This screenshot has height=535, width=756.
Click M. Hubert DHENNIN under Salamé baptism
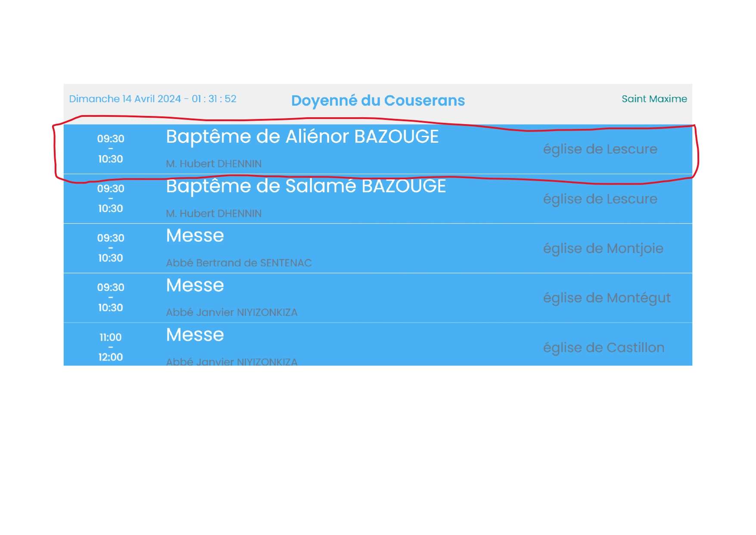pos(214,213)
